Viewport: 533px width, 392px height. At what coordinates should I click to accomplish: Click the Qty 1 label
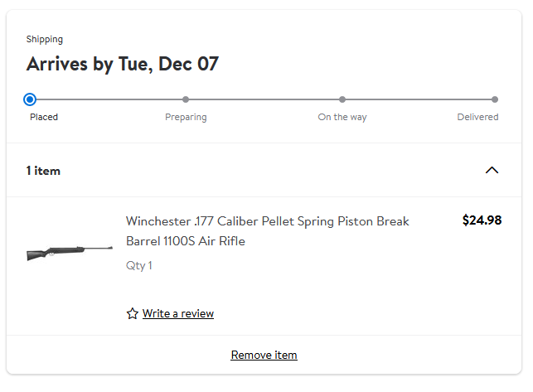click(x=139, y=265)
